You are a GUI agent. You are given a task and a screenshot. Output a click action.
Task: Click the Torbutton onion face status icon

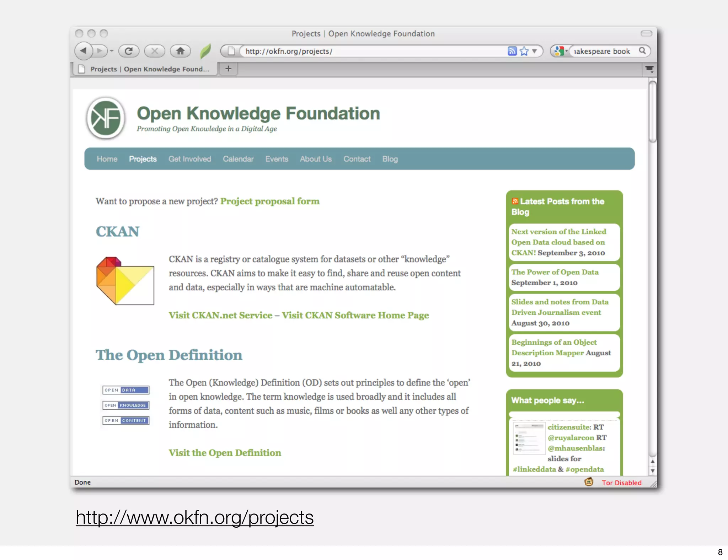pos(589,482)
